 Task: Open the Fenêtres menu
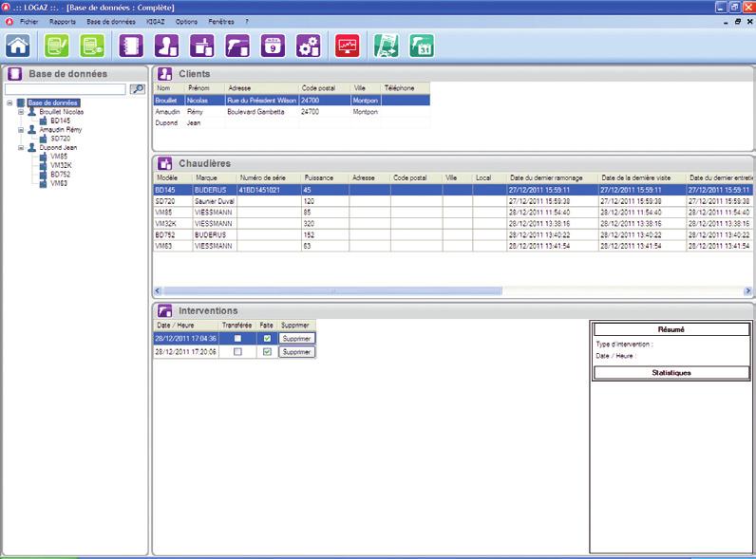tap(221, 22)
